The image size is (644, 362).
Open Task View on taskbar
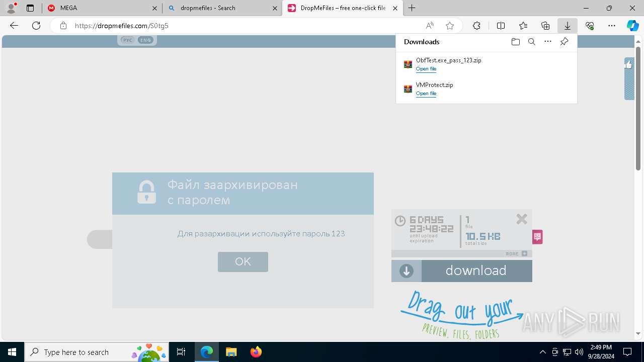pyautogui.click(x=181, y=352)
